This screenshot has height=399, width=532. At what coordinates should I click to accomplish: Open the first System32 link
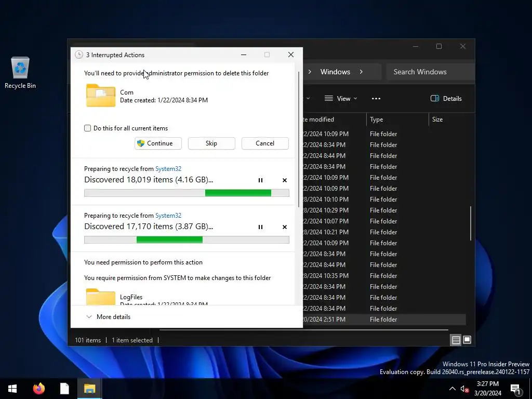pyautogui.click(x=168, y=169)
